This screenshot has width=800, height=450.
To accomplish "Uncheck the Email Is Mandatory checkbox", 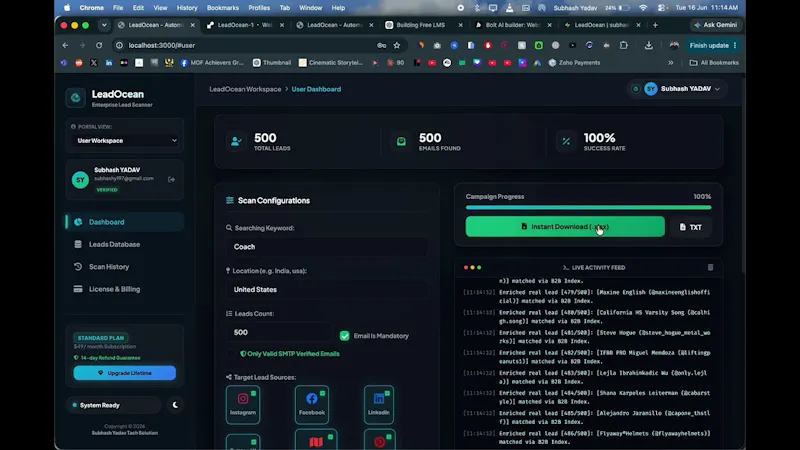I will point(344,336).
